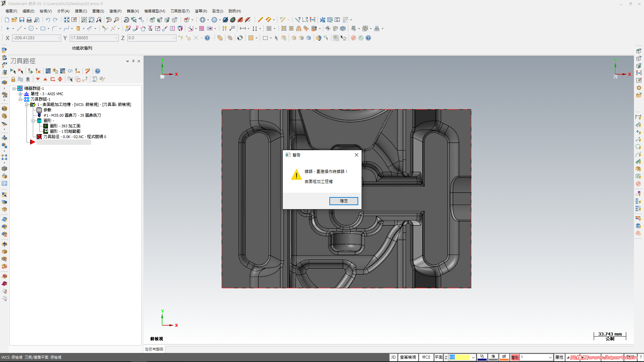The height and width of the screenshot is (362, 644).
Task: Click the G1 post-process icon
Action: tap(70, 71)
